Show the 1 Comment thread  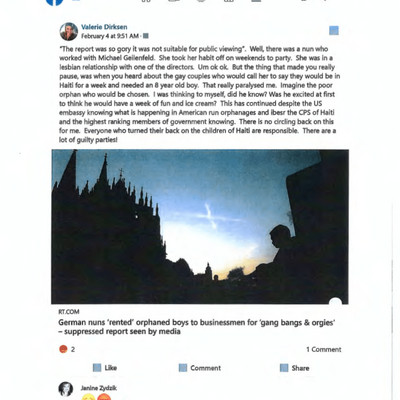(x=324, y=349)
